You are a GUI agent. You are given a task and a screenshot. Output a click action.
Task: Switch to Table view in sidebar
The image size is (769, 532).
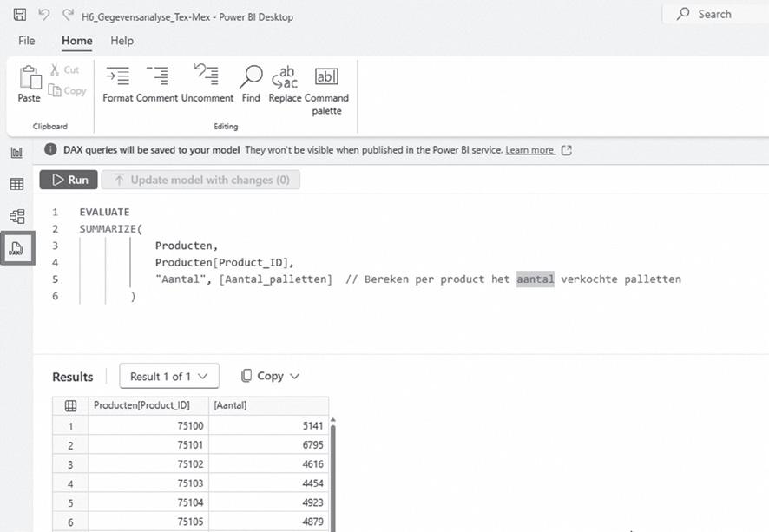point(16,184)
